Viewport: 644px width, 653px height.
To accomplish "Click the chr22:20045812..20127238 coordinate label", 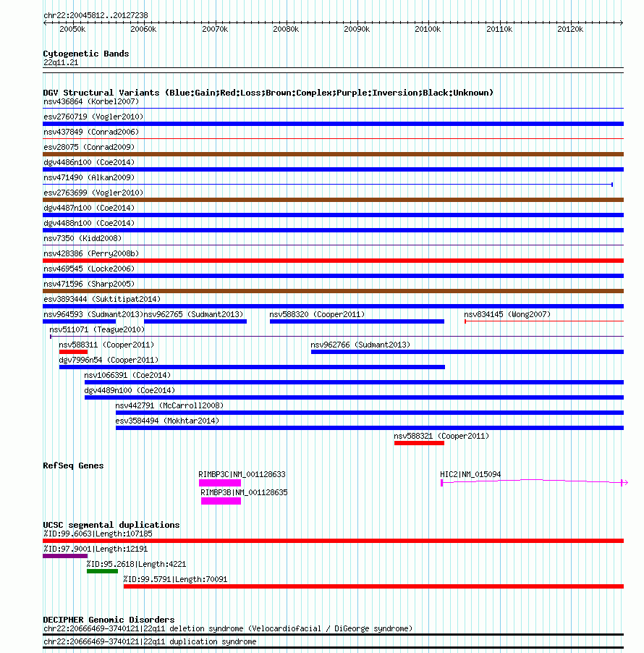I will pyautogui.click(x=96, y=15).
